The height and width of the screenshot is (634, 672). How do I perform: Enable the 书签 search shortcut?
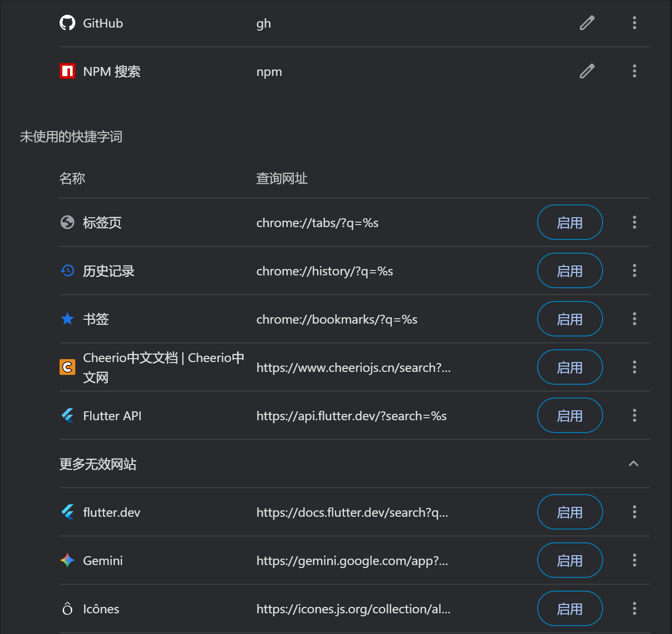click(570, 319)
